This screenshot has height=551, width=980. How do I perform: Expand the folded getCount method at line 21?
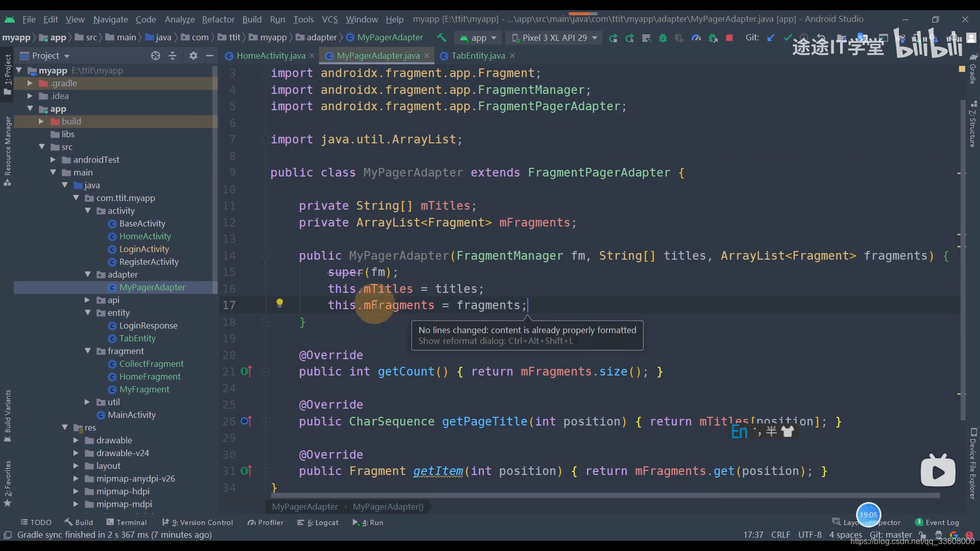pos(265,372)
